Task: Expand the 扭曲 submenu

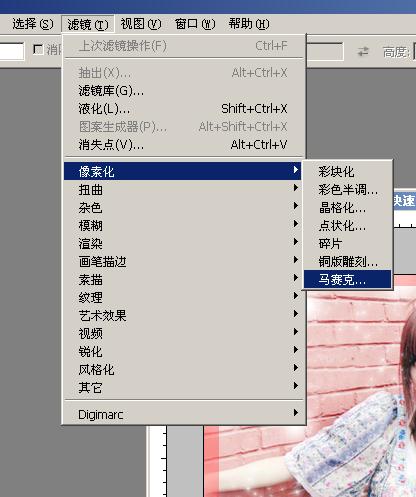Action: point(183,190)
